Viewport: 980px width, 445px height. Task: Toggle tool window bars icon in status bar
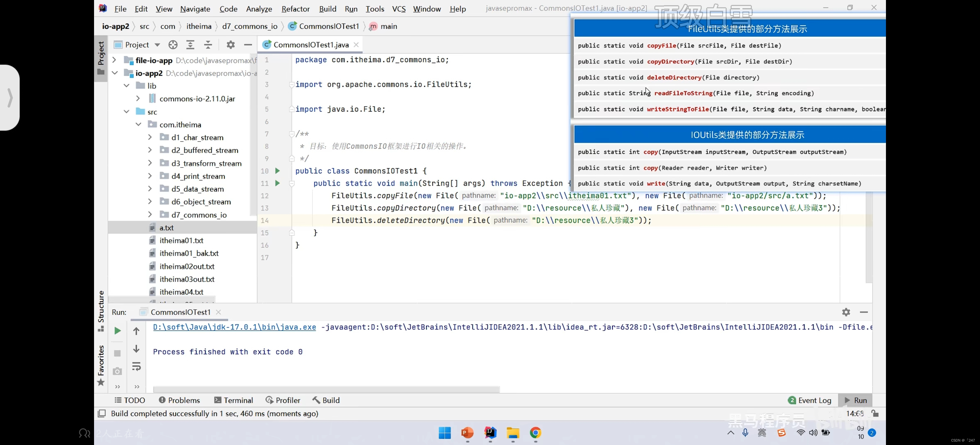[x=101, y=413]
